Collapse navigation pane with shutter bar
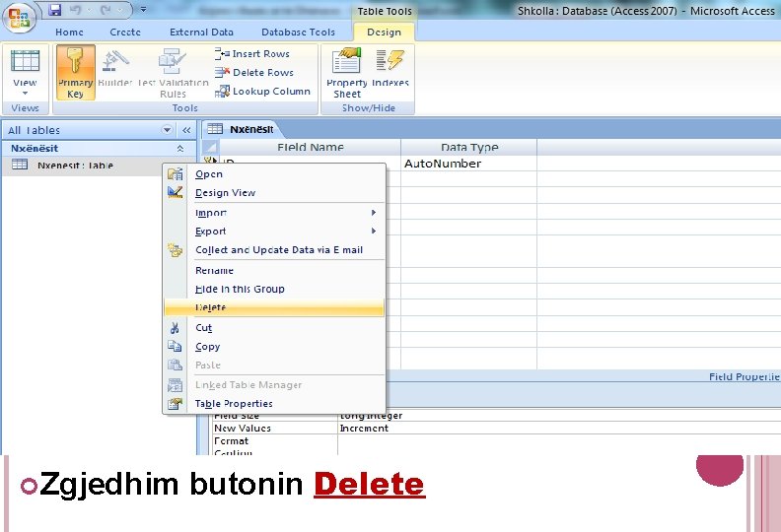 tap(186, 130)
